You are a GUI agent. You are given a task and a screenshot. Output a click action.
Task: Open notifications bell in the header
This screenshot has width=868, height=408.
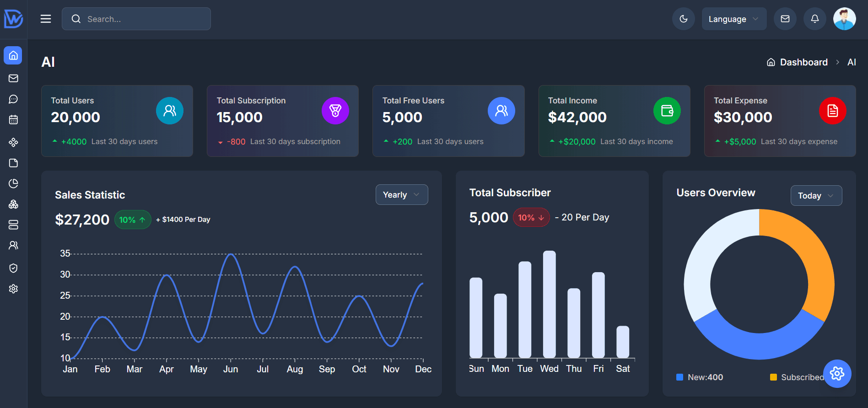pyautogui.click(x=814, y=19)
